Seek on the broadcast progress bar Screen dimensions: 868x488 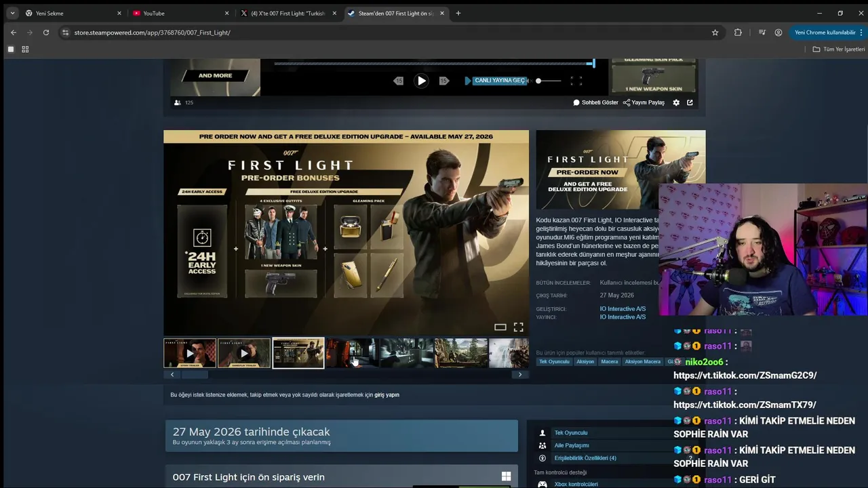434,64
